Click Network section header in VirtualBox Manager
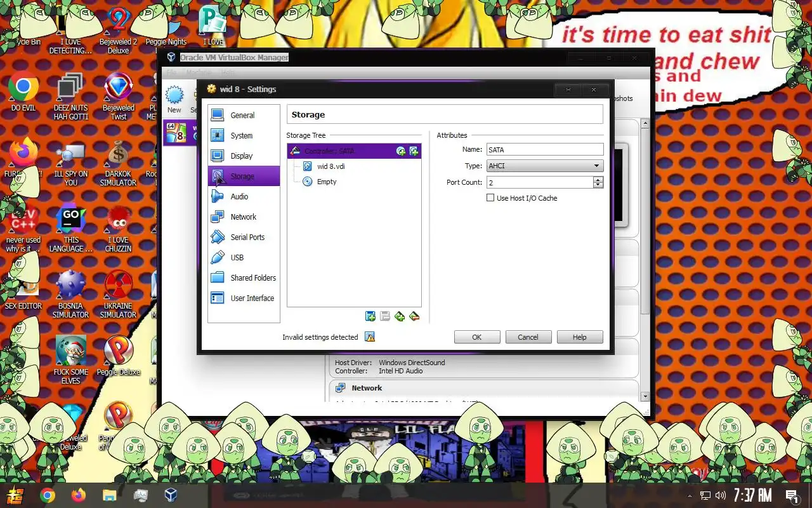Screen dimensions: 812x508 pyautogui.click(x=367, y=388)
